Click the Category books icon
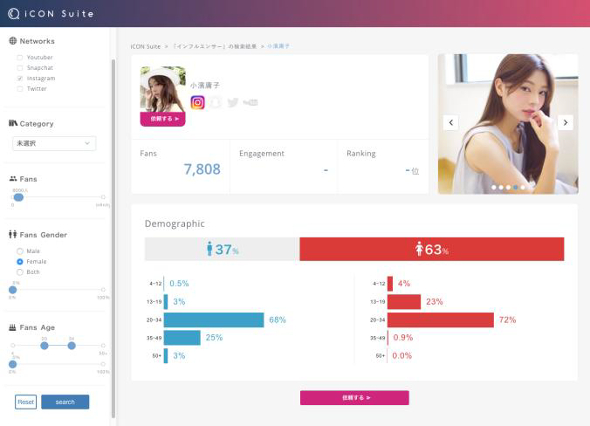 pyautogui.click(x=13, y=123)
